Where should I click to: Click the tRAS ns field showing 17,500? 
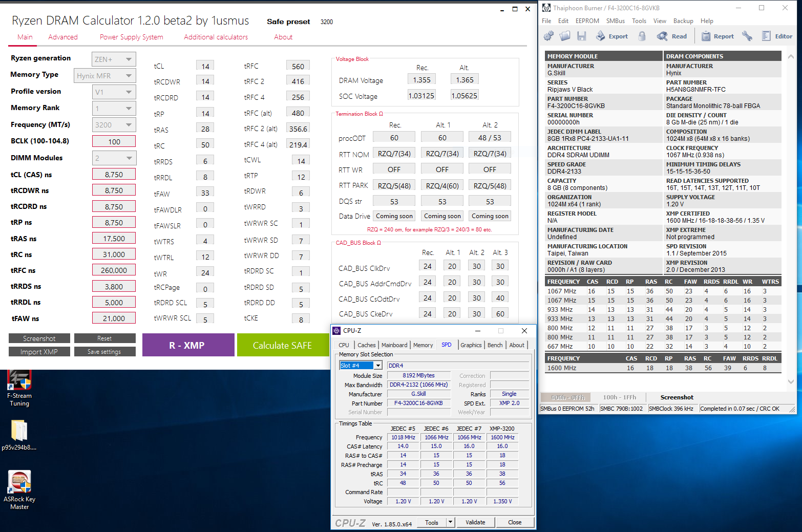pos(114,239)
